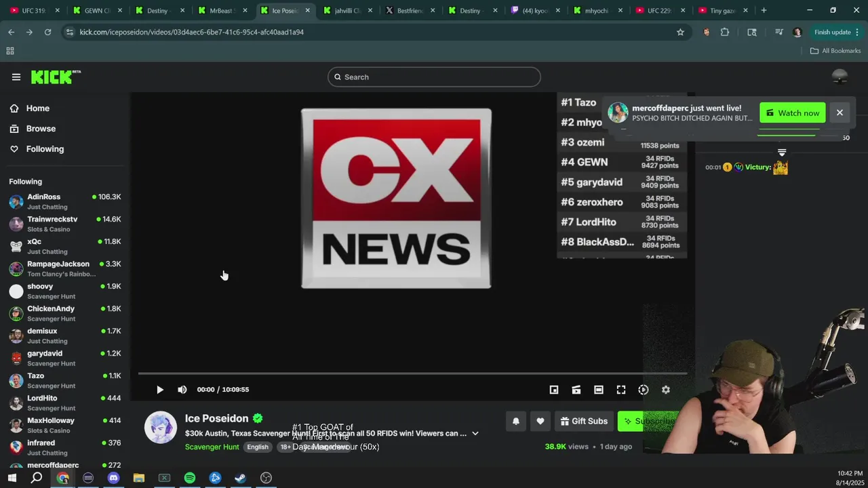This screenshot has width=868, height=488.
Task: Enter fullscreen video mode
Action: 621,390
